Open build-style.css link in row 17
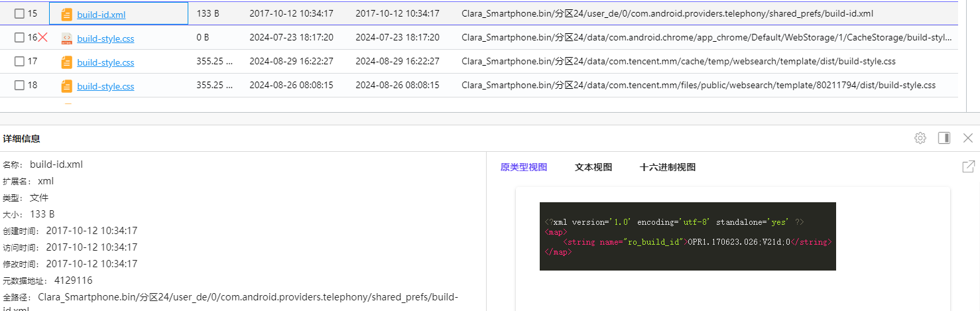 click(x=105, y=62)
